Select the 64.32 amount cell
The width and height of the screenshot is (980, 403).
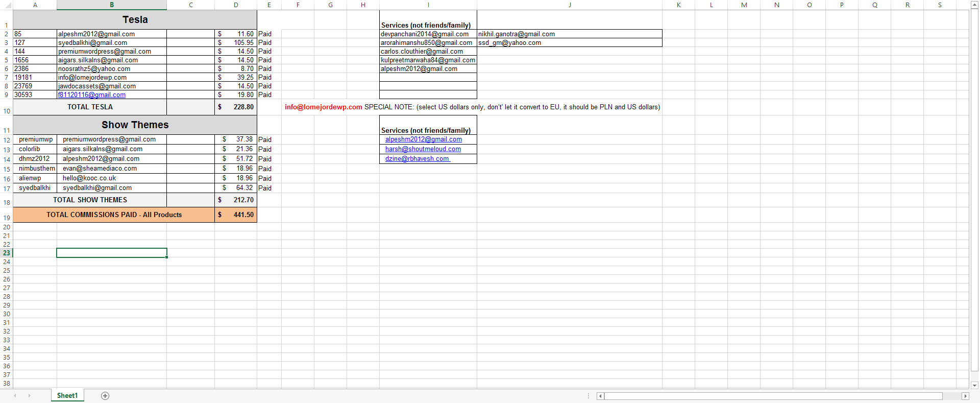tap(236, 188)
